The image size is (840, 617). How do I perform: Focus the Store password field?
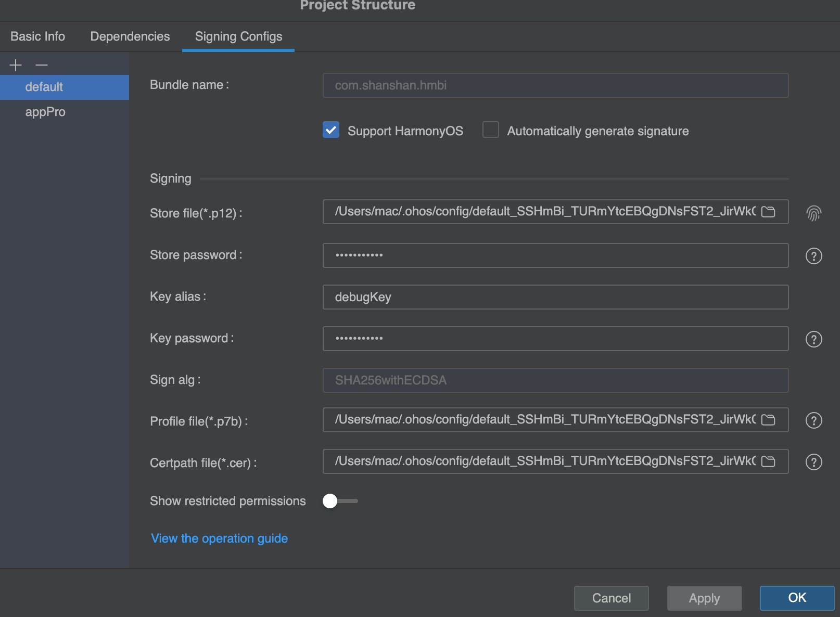(x=555, y=255)
